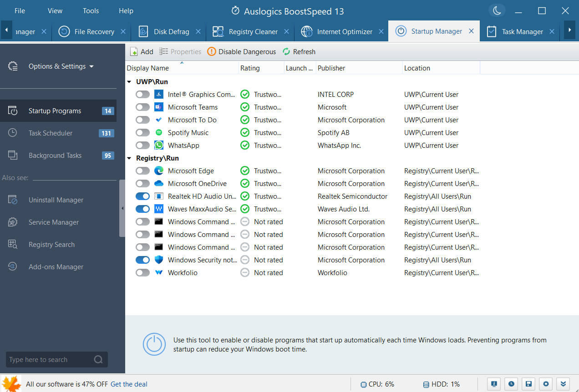Image resolution: width=579 pixels, height=392 pixels.
Task: Click the Disable Dangerous warning icon
Action: 211,51
